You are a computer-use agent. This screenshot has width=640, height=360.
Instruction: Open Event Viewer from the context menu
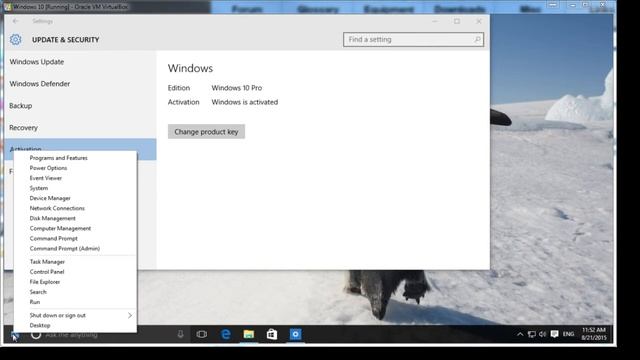click(76, 178)
